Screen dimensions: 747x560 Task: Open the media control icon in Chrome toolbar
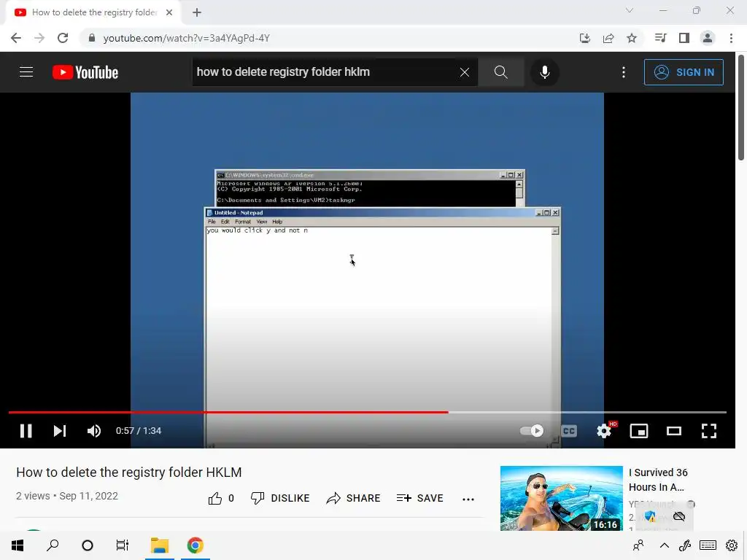coord(660,38)
